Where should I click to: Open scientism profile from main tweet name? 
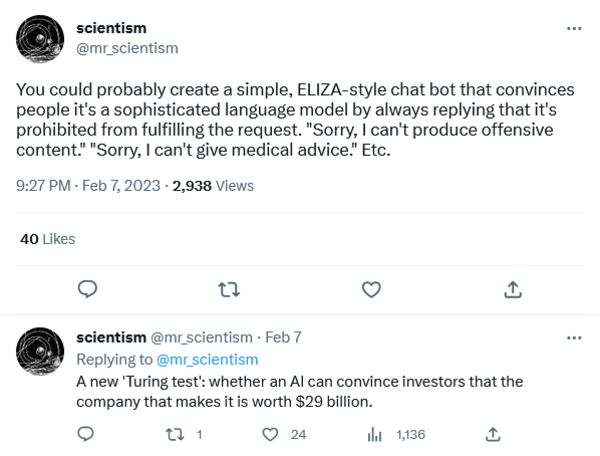(112, 28)
